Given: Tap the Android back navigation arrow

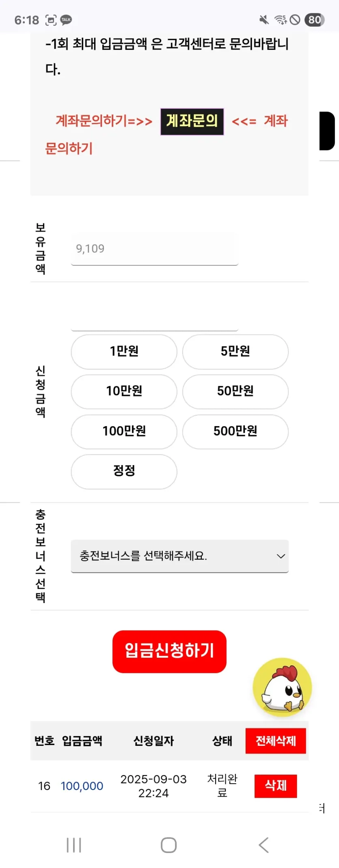Looking at the screenshot, I should coord(263,845).
